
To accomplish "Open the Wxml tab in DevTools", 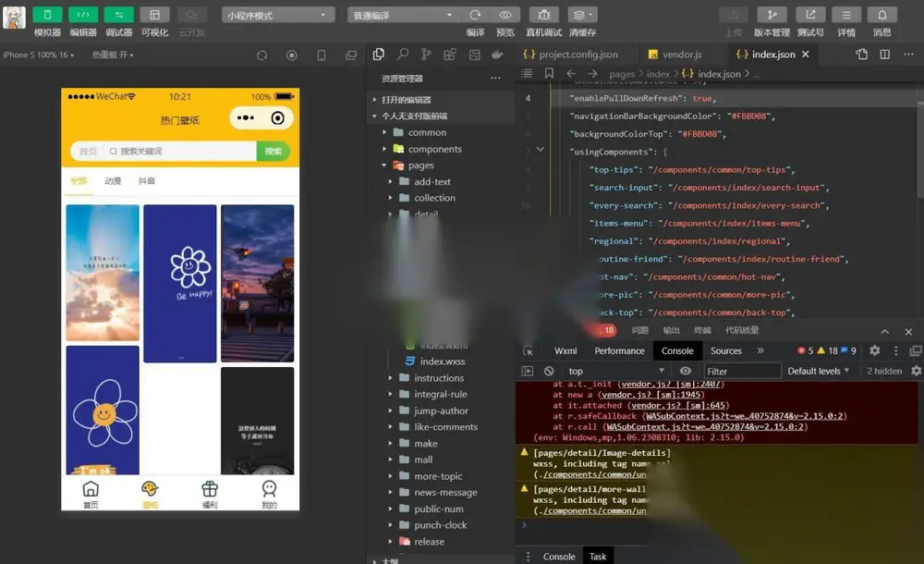I will point(565,350).
